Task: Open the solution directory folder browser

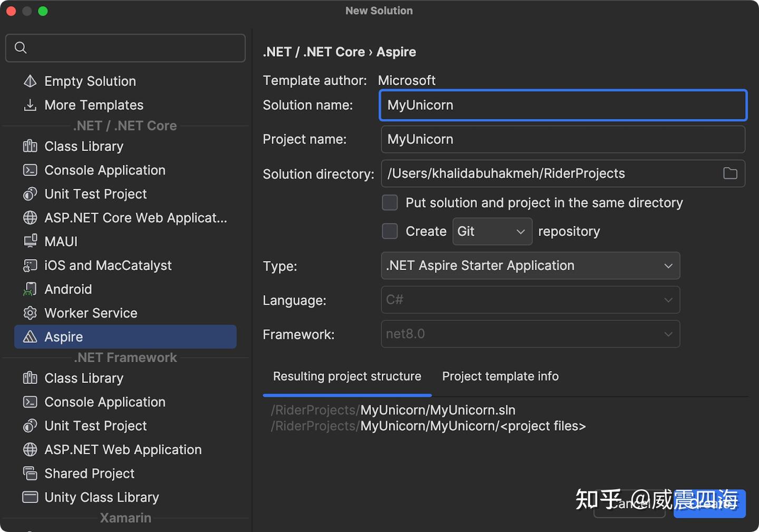Action: [x=730, y=173]
